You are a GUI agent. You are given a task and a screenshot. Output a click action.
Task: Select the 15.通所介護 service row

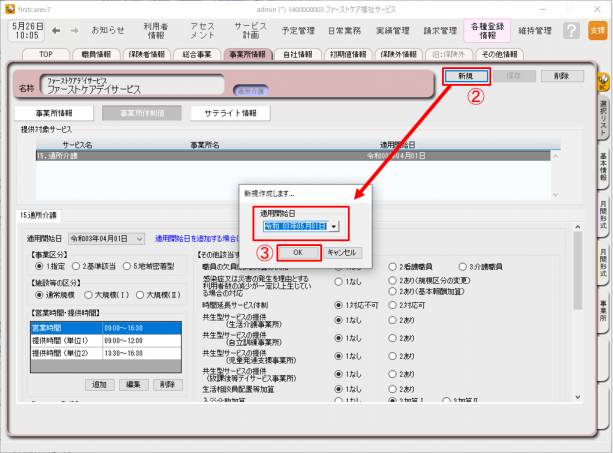click(x=288, y=156)
